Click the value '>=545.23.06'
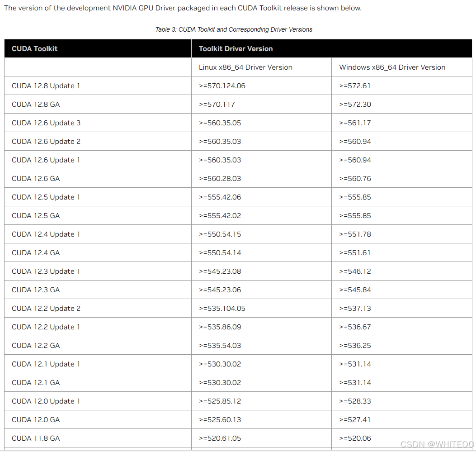The width and height of the screenshot is (476, 452). point(220,290)
